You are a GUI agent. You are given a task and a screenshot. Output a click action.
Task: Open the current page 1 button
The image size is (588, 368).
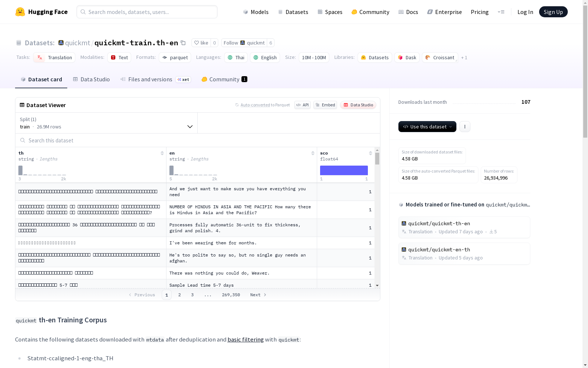[x=166, y=295]
